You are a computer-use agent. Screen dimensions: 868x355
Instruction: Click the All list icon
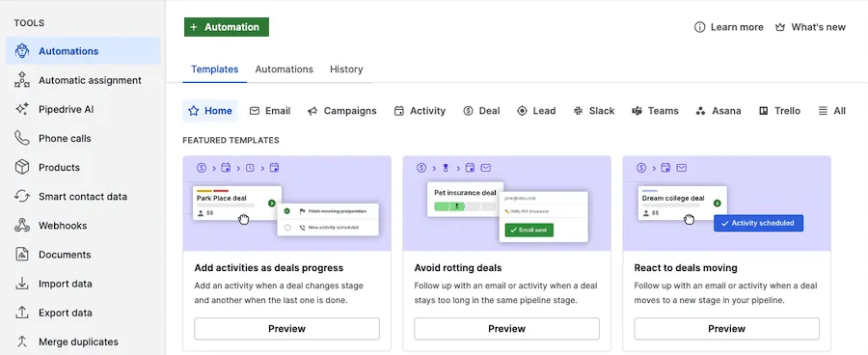pos(824,111)
